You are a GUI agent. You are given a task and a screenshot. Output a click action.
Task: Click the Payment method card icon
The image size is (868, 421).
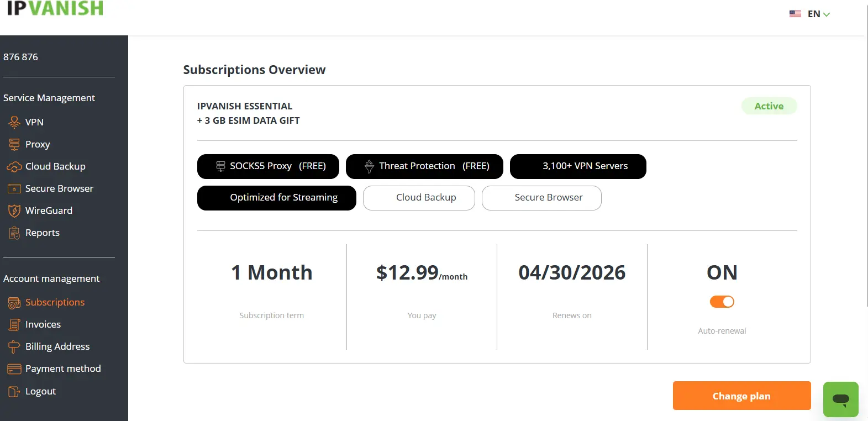[14, 369]
